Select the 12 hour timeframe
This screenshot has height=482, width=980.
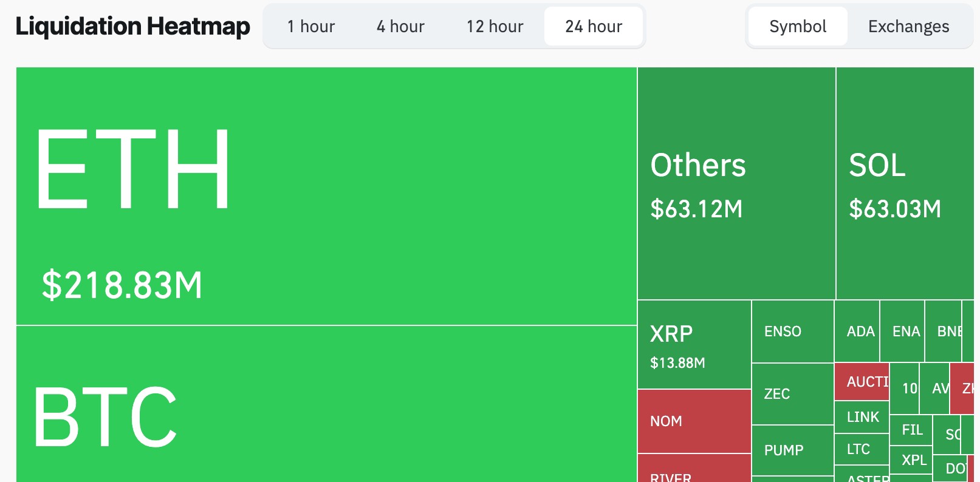[494, 26]
